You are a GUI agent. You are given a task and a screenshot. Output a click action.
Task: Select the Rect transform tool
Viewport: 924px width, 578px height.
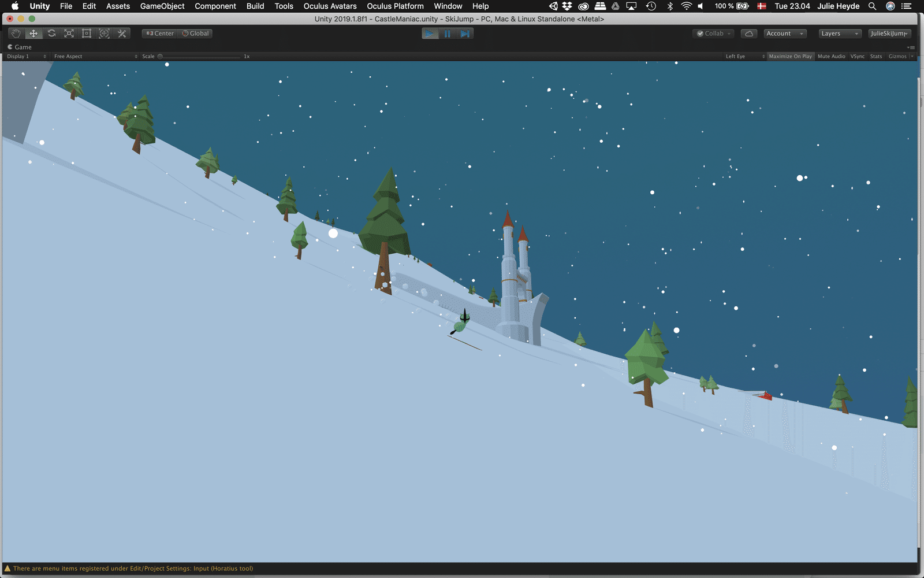[x=87, y=34]
